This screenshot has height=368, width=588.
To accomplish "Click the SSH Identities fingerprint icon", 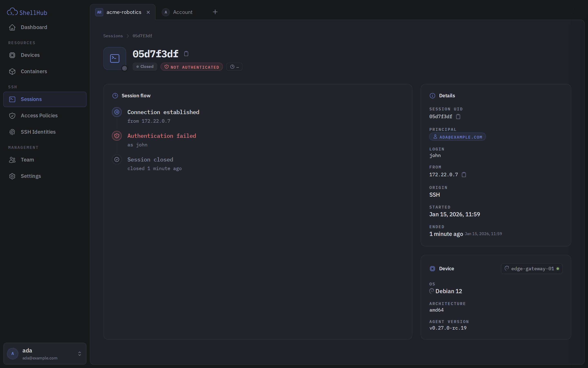I will pos(12,132).
